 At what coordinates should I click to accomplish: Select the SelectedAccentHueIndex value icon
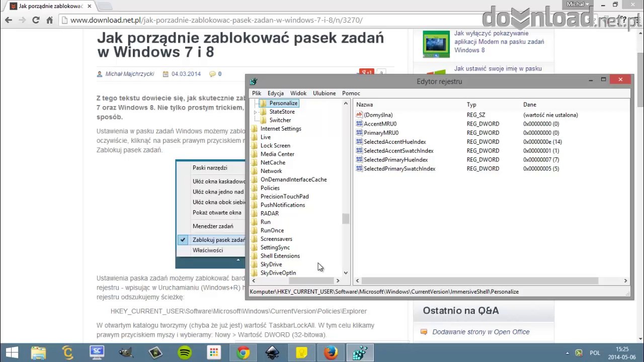click(x=359, y=142)
